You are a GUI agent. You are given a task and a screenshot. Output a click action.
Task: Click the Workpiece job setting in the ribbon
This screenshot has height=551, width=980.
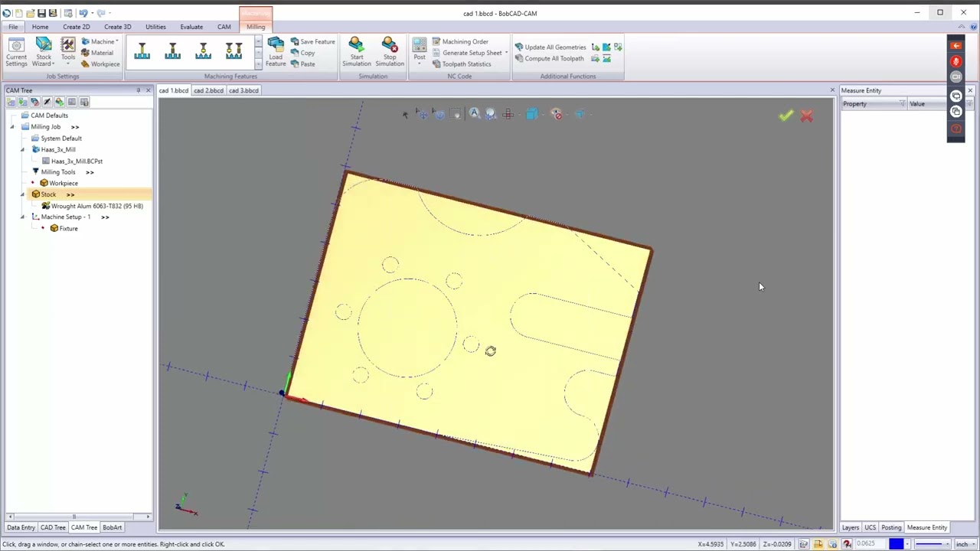pos(100,64)
